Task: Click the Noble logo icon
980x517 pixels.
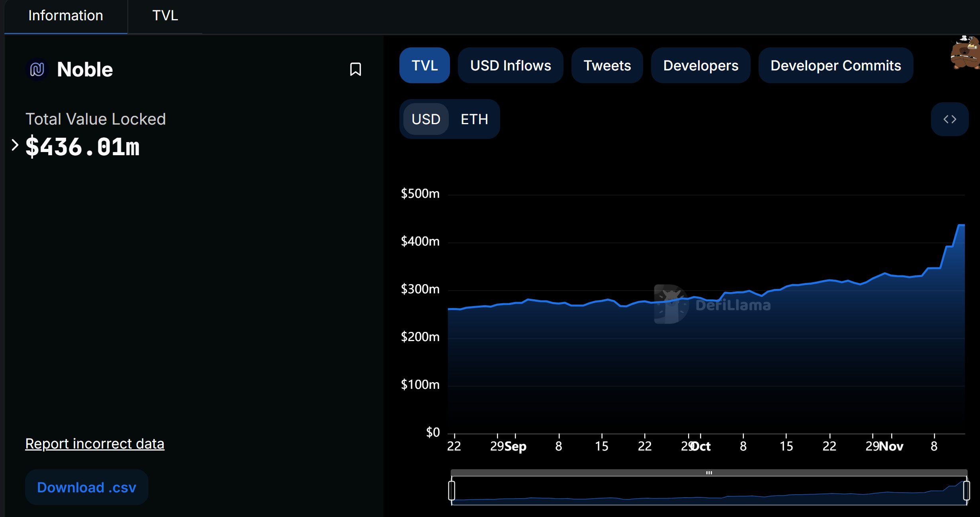Action: point(37,69)
